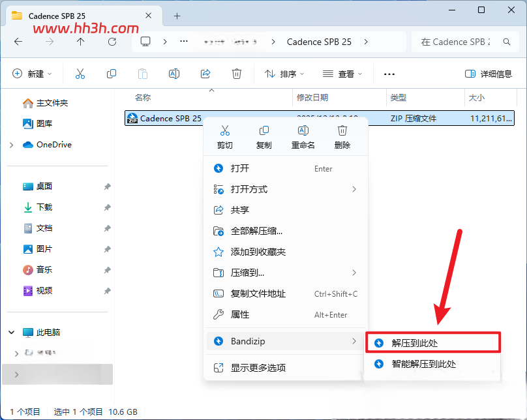Click the Up directory arrow
This screenshot has width=527, height=420.
pyautogui.click(x=81, y=42)
